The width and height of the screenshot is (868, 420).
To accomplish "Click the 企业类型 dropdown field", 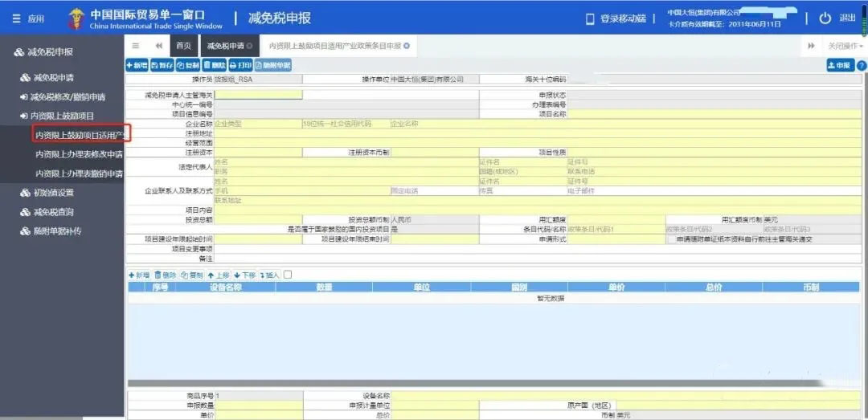I will click(x=258, y=124).
